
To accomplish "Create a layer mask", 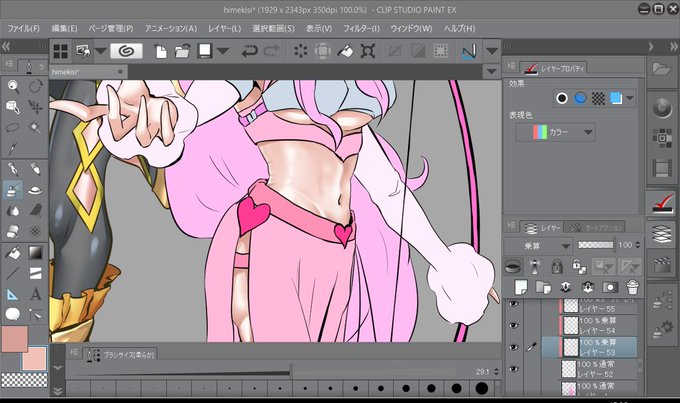I will tap(610, 287).
